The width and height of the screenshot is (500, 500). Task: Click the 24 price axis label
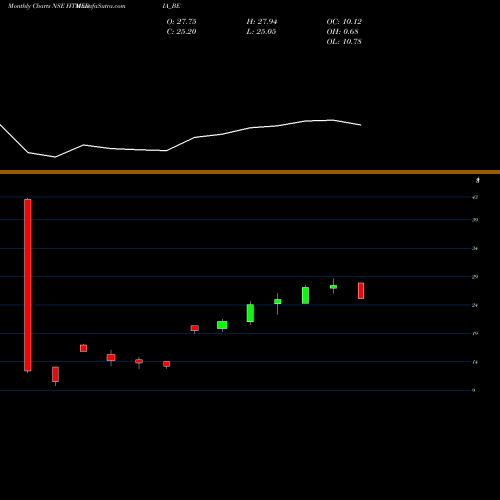[x=475, y=305]
